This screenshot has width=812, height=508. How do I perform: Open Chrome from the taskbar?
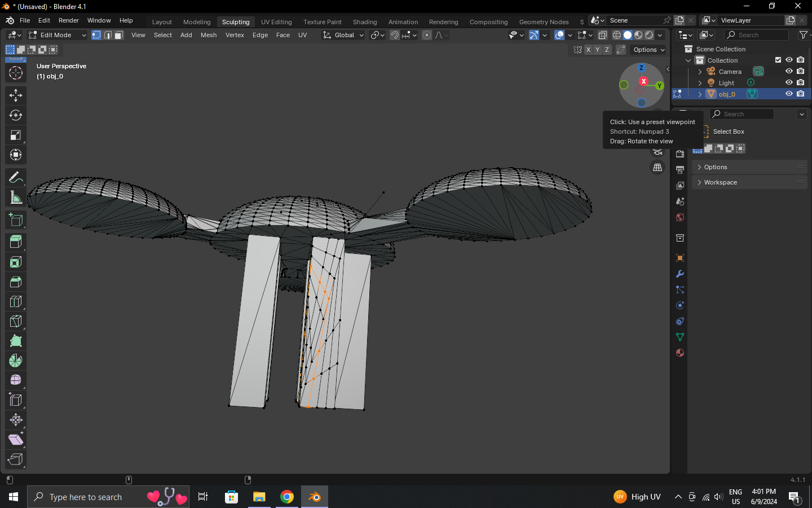point(287,497)
